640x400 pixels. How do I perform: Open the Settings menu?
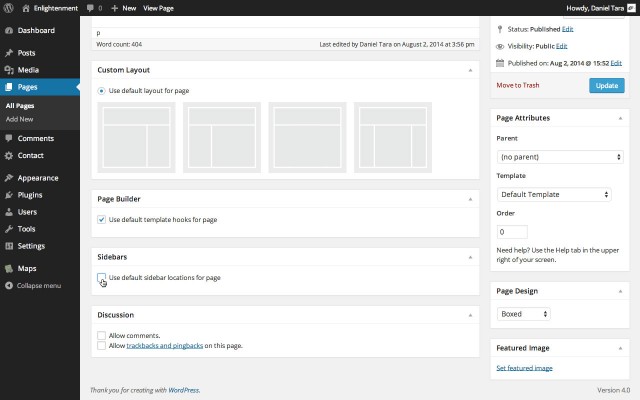coord(31,246)
